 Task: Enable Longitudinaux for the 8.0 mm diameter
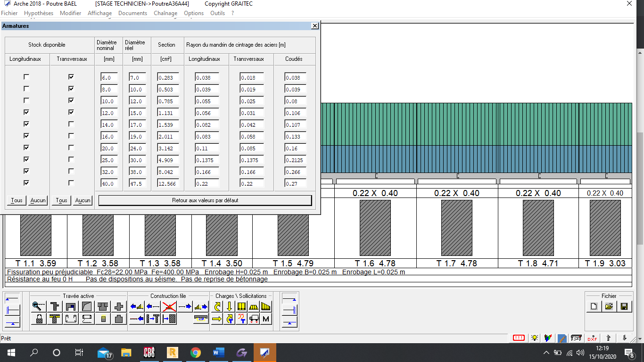point(26,89)
